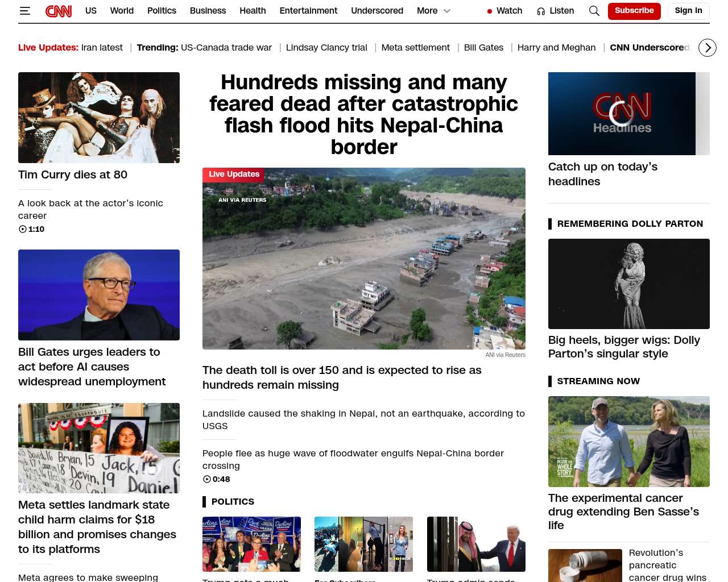This screenshot has width=728, height=582.
Task: Read death toll over 150 story
Action: pos(342,377)
